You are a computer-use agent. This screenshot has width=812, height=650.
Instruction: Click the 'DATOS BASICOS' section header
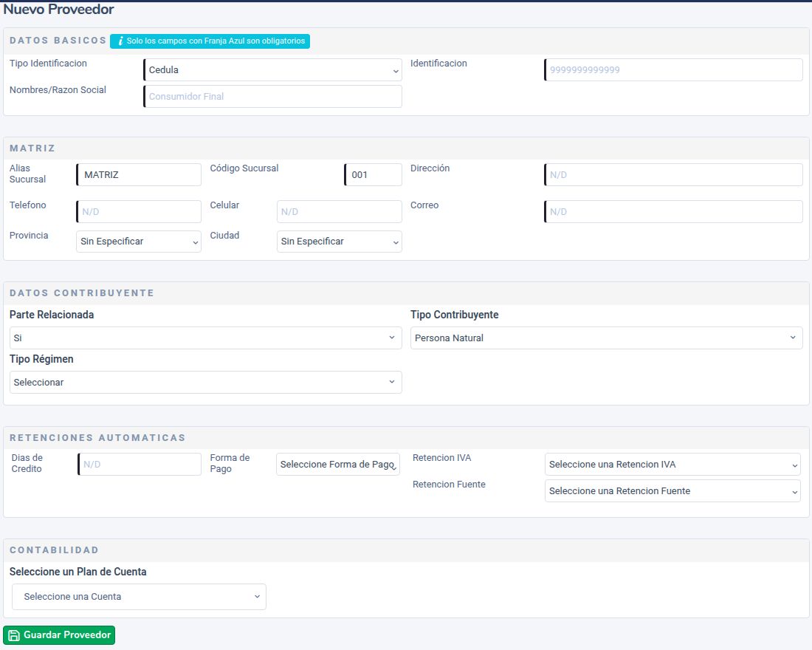point(58,41)
